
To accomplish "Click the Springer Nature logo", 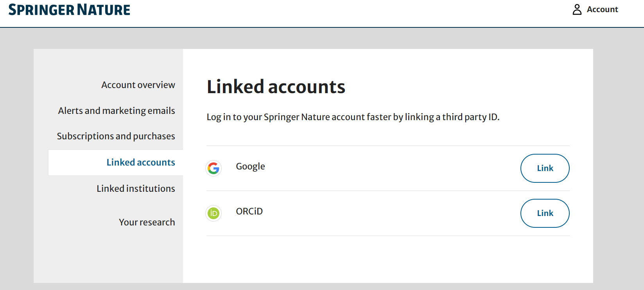I will click(69, 10).
